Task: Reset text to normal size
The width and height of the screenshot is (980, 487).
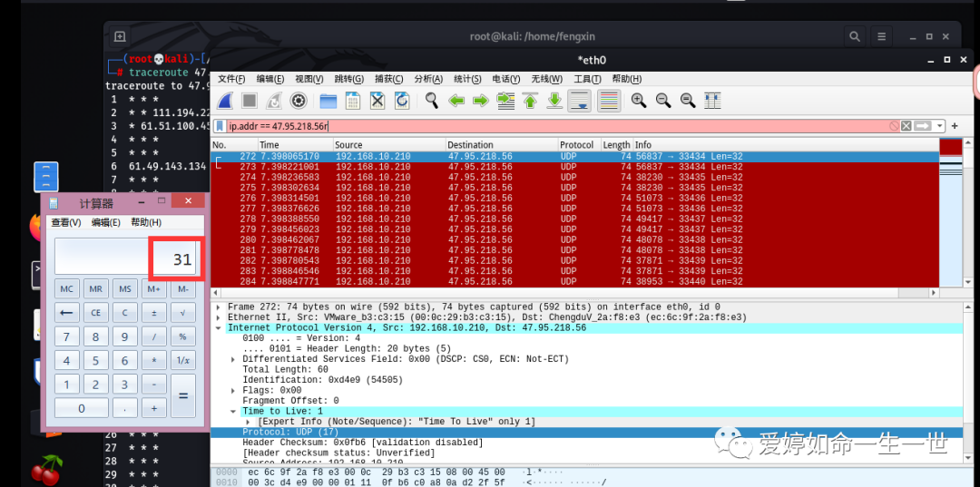Action: [x=688, y=101]
